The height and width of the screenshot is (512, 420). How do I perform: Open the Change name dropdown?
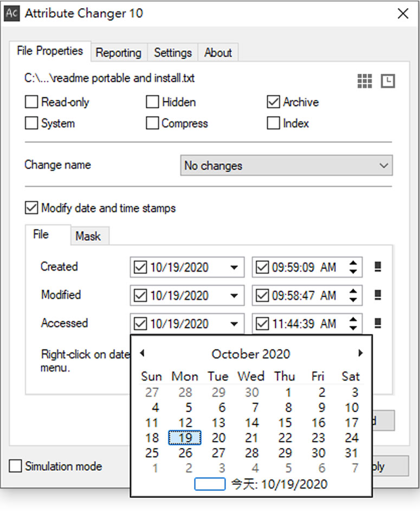pyautogui.click(x=286, y=166)
